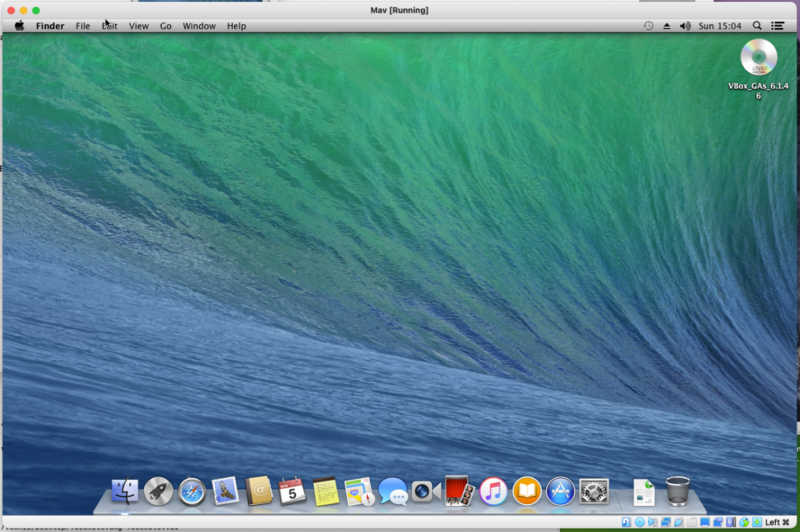
Task: Open the Trash in the dock
Action: click(x=678, y=491)
